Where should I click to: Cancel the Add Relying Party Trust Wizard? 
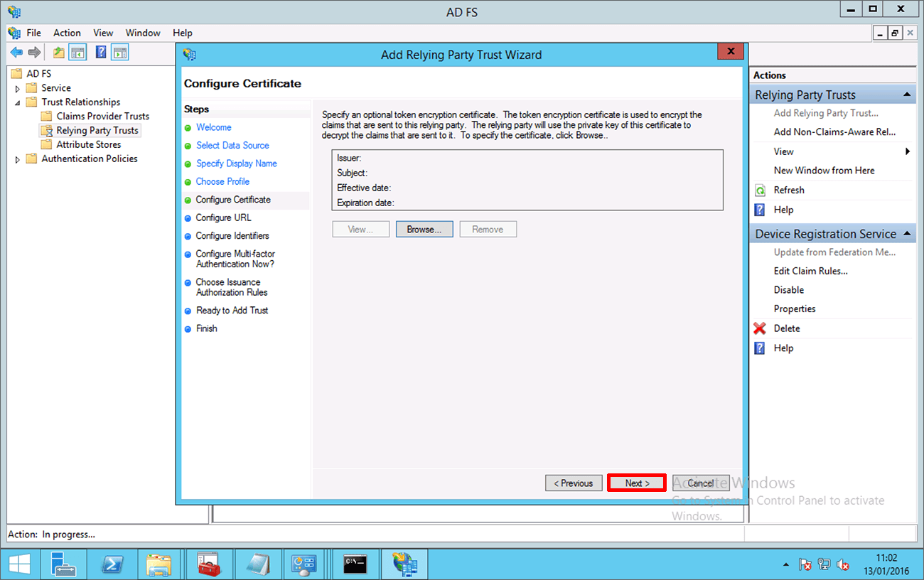(x=701, y=483)
